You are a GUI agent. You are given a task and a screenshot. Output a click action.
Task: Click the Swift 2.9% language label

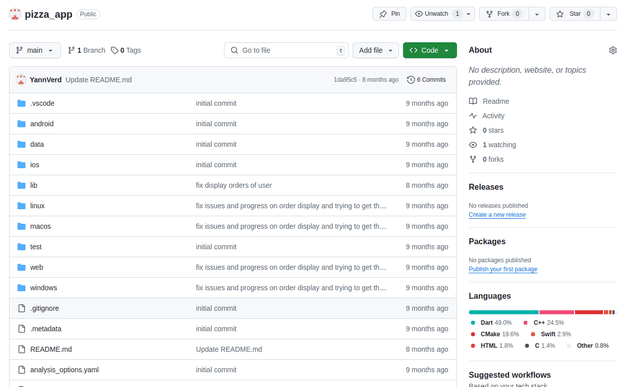(556, 334)
